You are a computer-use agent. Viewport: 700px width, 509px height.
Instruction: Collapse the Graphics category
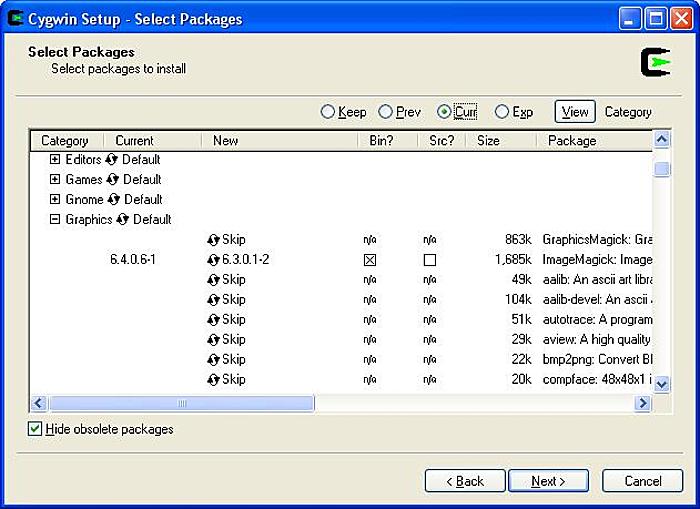[x=54, y=219]
